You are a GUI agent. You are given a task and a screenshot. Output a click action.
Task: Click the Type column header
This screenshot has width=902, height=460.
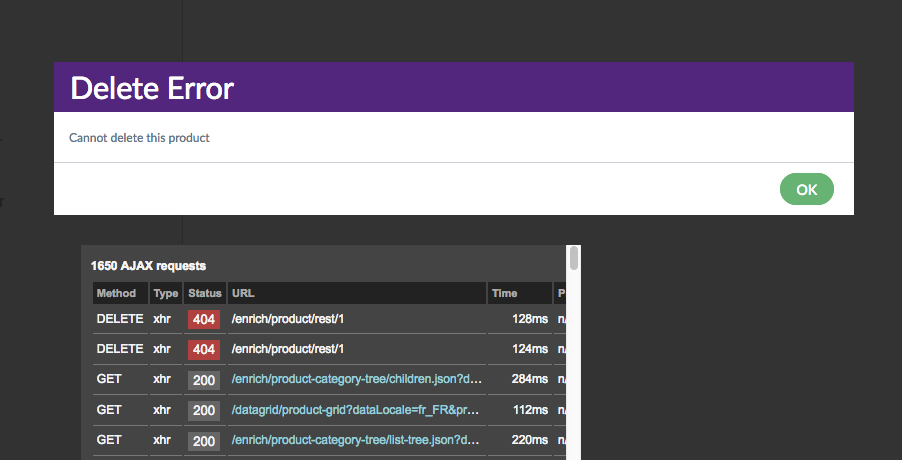[x=166, y=293]
